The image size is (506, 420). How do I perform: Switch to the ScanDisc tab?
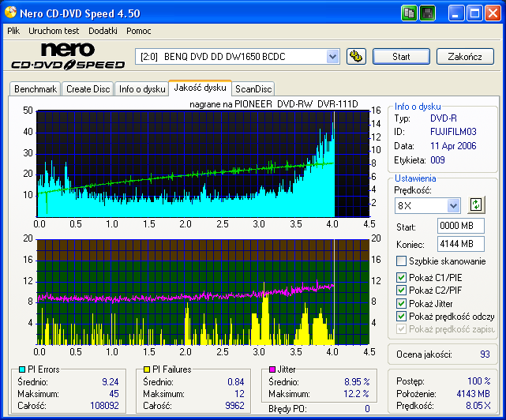tap(253, 89)
